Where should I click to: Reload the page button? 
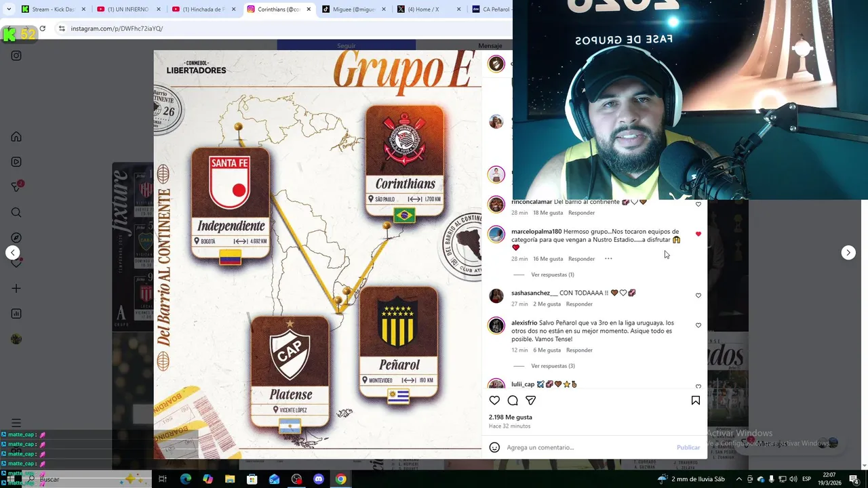coord(42,28)
